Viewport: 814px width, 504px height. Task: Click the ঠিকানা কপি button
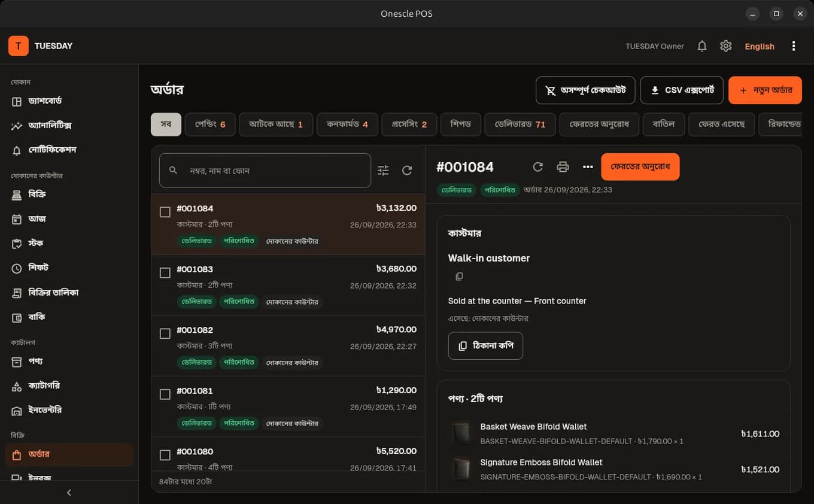pyautogui.click(x=485, y=346)
